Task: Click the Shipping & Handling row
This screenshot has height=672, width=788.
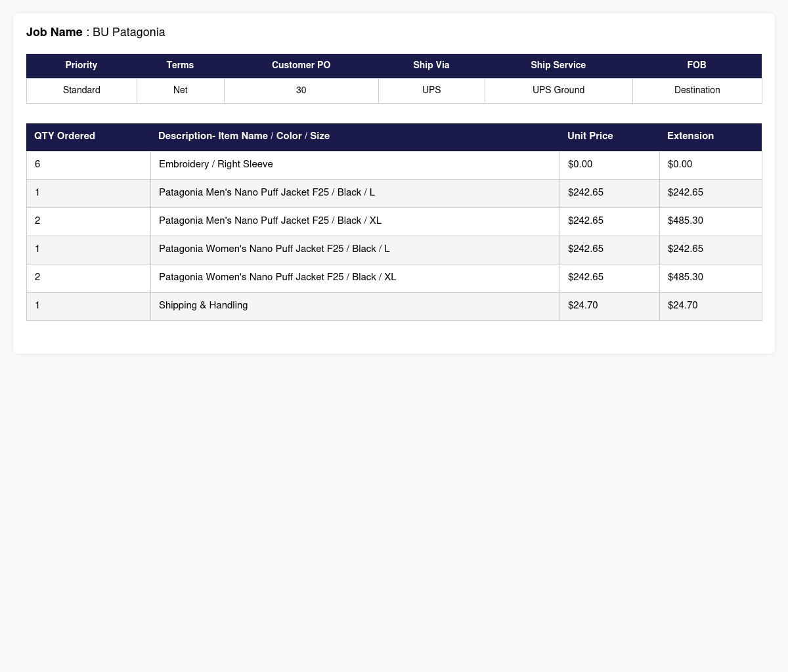Action: (394, 306)
